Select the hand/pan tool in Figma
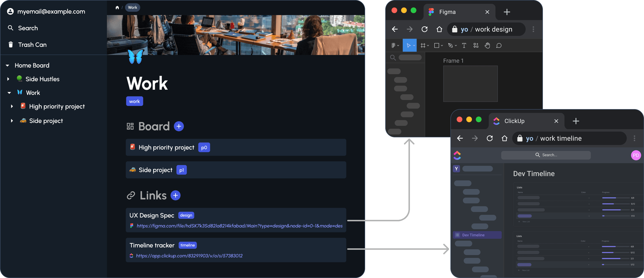Screen dimensions: 644x278 [487, 45]
